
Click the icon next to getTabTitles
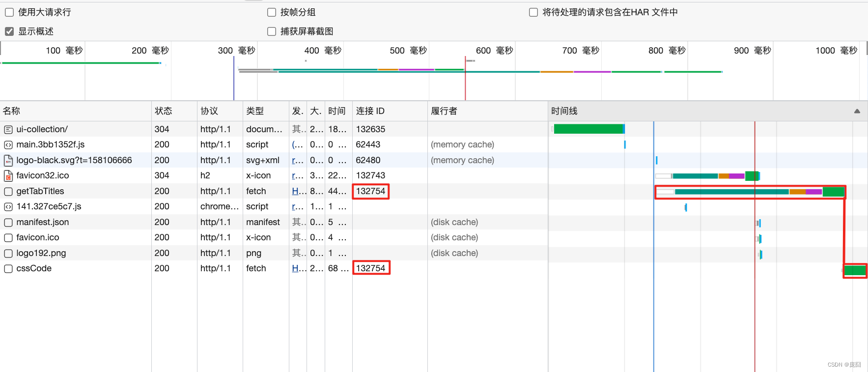pyautogui.click(x=8, y=191)
